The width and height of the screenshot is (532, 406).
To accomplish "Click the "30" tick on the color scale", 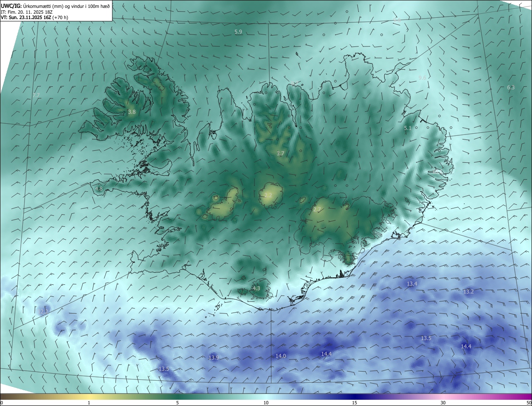I will coord(443,403).
